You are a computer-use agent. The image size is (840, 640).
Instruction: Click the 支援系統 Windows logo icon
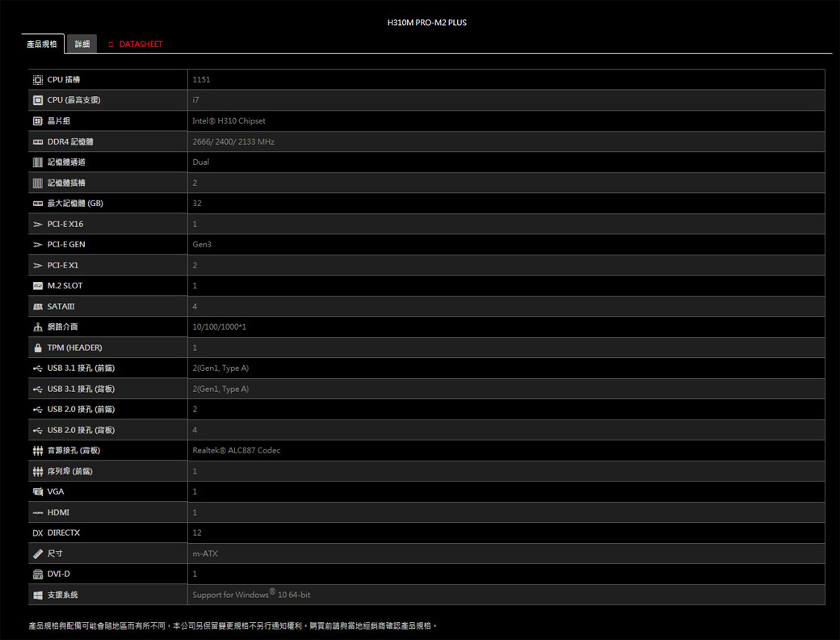point(37,595)
